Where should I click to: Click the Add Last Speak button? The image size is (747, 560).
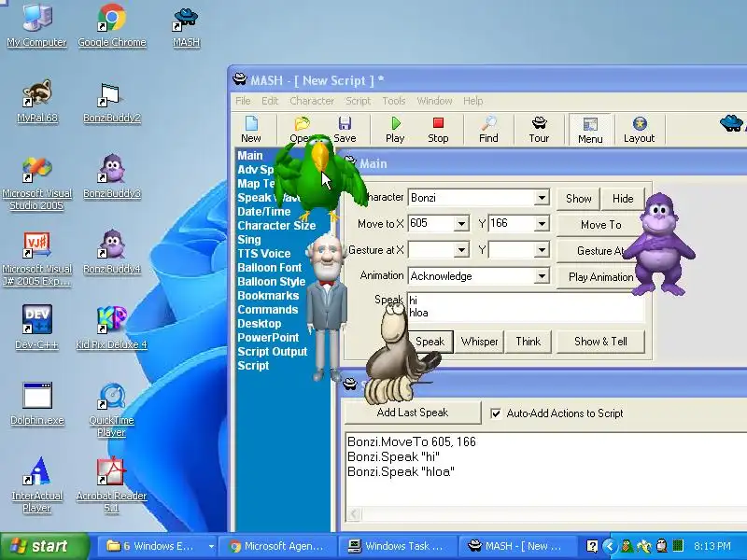pos(413,413)
